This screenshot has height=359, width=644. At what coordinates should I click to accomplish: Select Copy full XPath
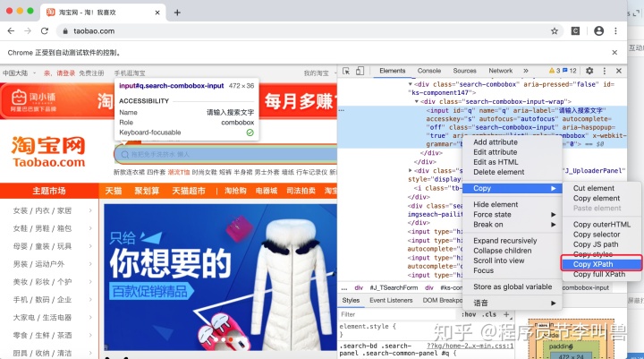(601, 274)
